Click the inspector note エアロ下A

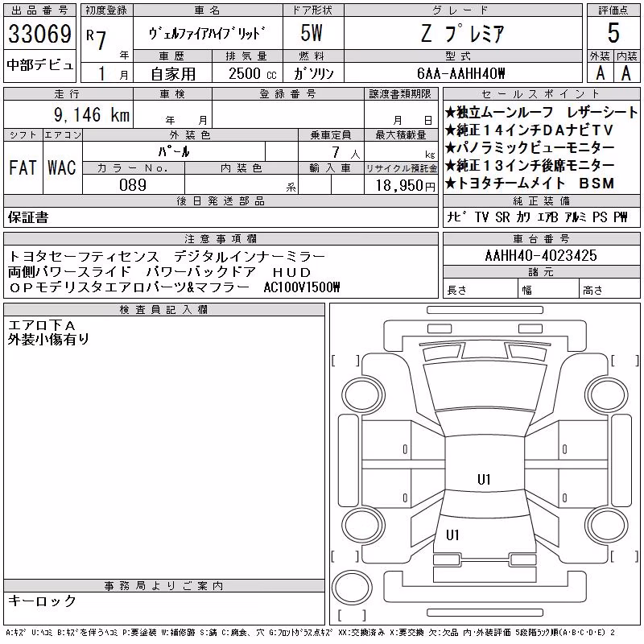click(x=42, y=326)
